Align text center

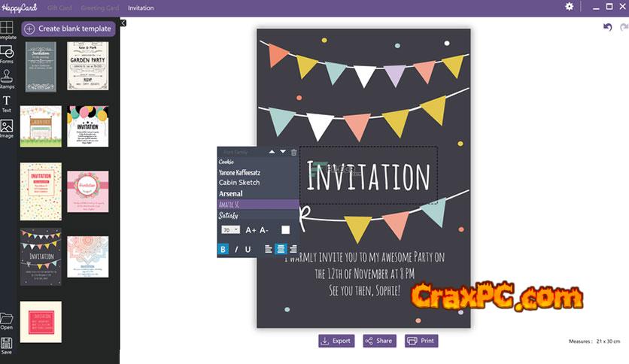(281, 249)
